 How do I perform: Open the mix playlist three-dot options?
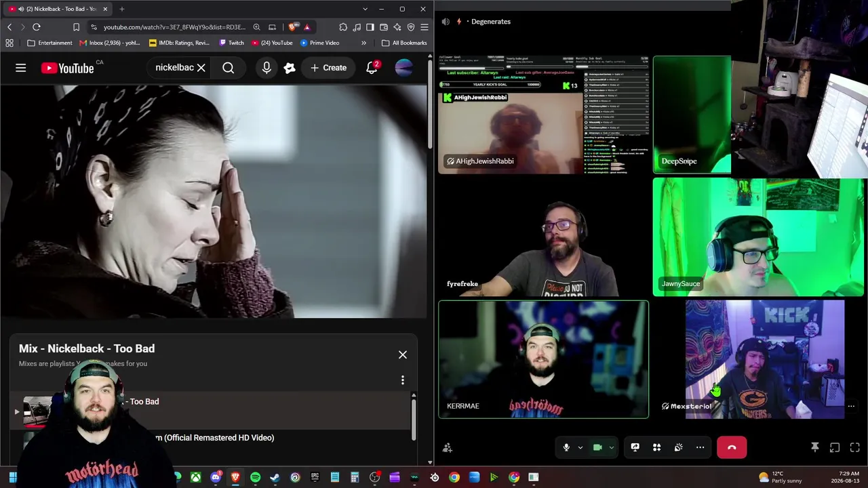(403, 380)
